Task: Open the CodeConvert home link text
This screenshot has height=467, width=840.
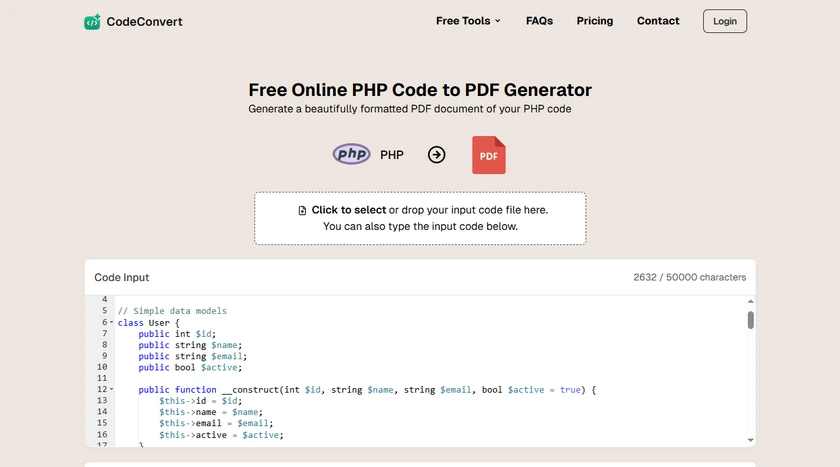Action: point(144,21)
